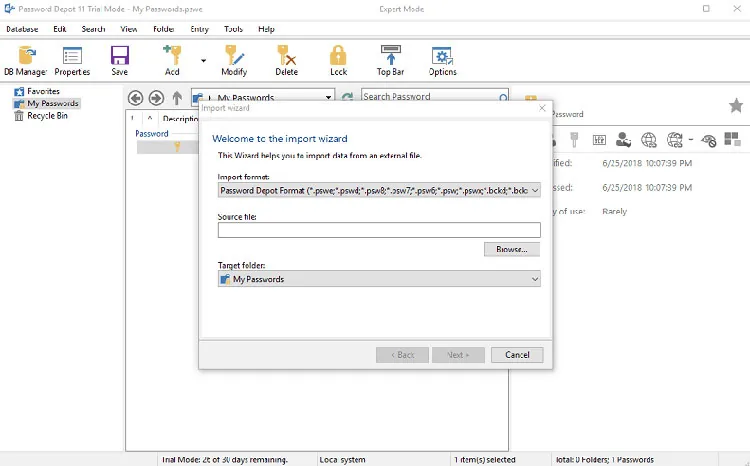Switch to Top Bar mode

[390, 61]
